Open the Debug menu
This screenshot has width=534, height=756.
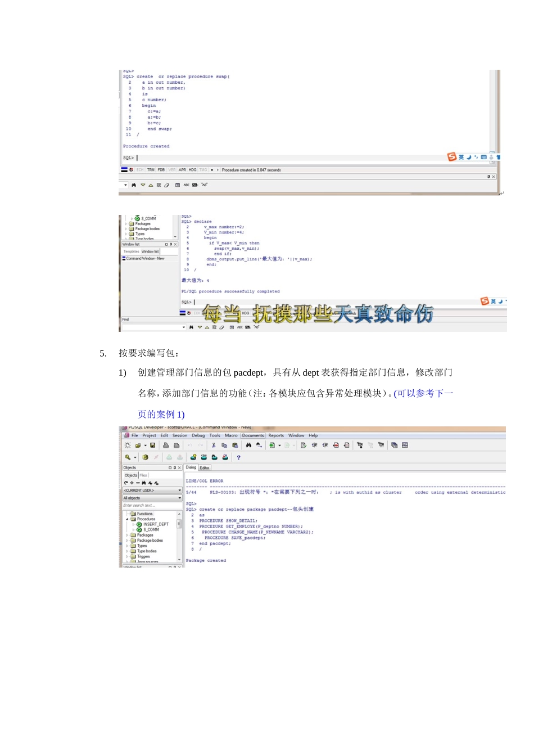pos(198,435)
